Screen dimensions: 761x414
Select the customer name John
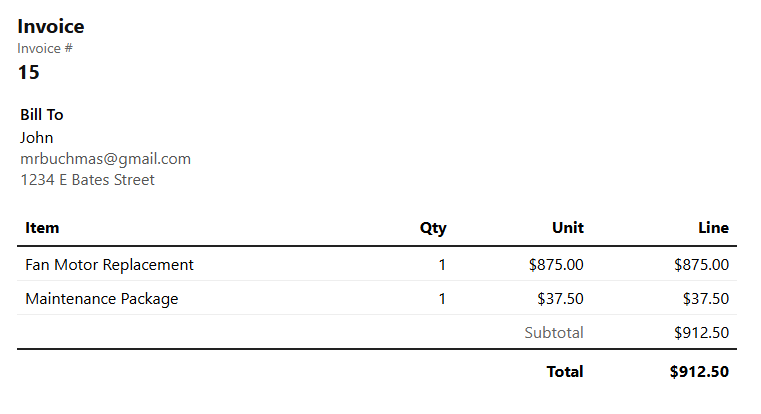(x=37, y=138)
